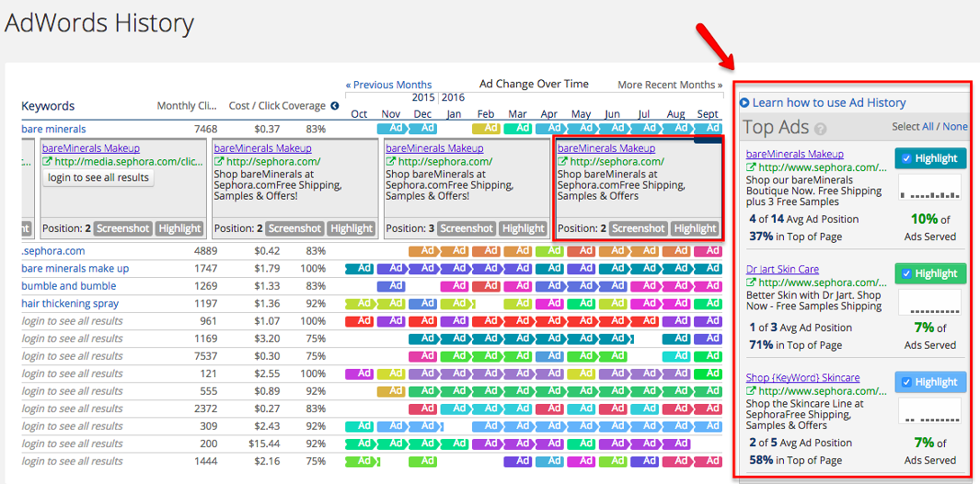Screen dimensions: 980x484
Task: Open Learn how to use Ad History link
Action: [x=829, y=103]
